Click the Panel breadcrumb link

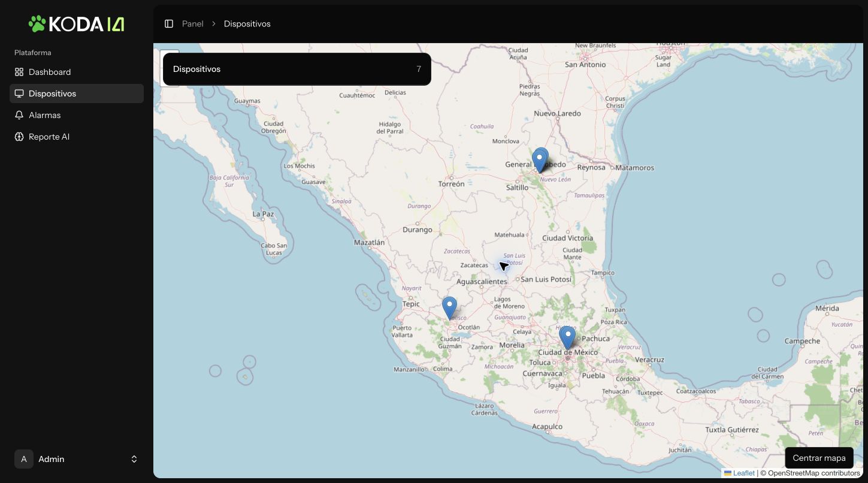[x=193, y=24]
